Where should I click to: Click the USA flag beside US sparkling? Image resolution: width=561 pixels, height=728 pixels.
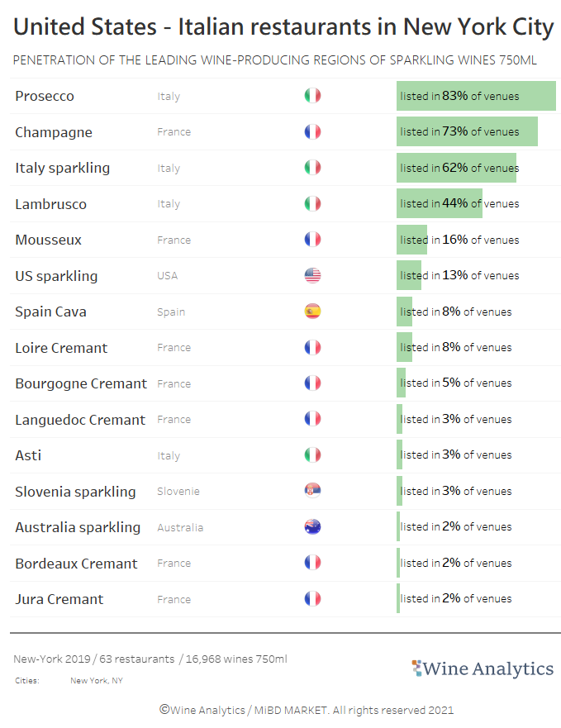click(312, 275)
